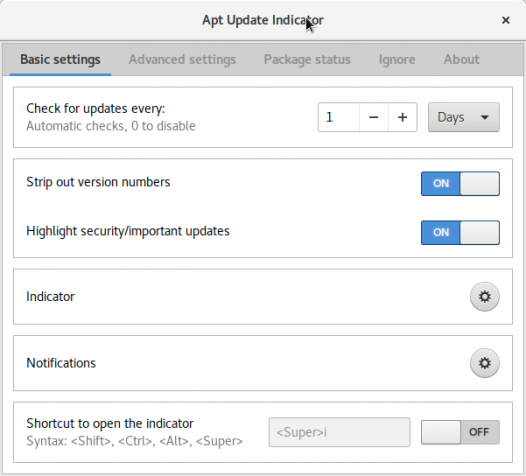Increase update interval with plus button

[403, 117]
